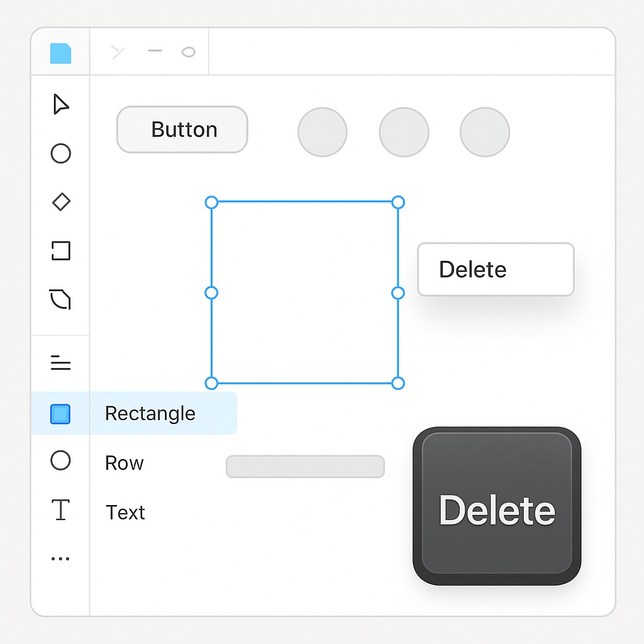
Task: Select the Rectangle drawing tool
Action: click(x=60, y=252)
